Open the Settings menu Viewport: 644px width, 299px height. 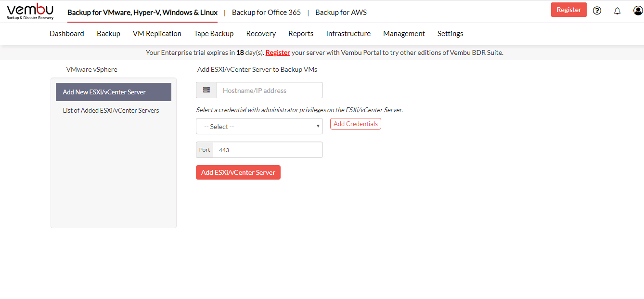pos(451,34)
